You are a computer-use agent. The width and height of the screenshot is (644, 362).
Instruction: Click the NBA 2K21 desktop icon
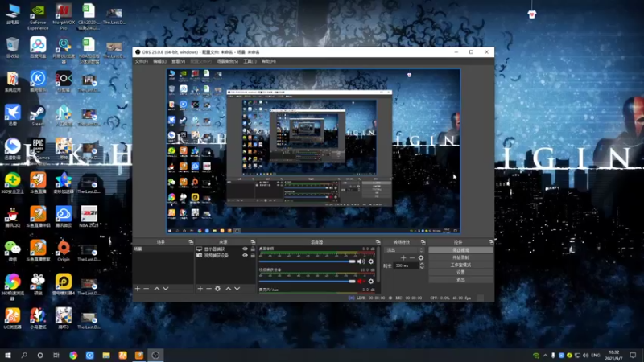[89, 216]
